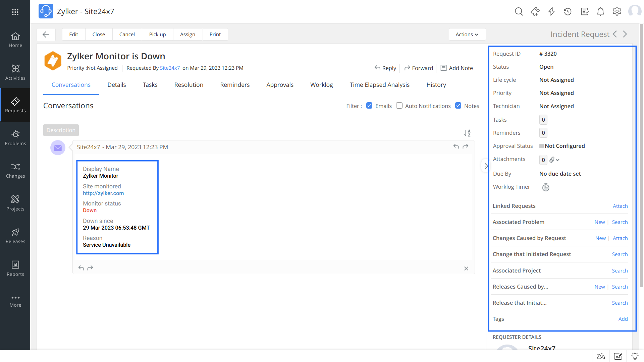Toggle the Emails filter checkbox
644x362 pixels.
[369, 105]
